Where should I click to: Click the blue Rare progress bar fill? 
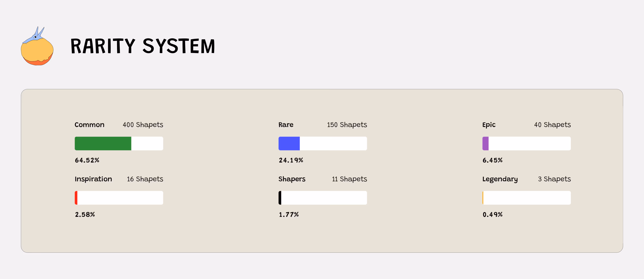click(x=289, y=143)
